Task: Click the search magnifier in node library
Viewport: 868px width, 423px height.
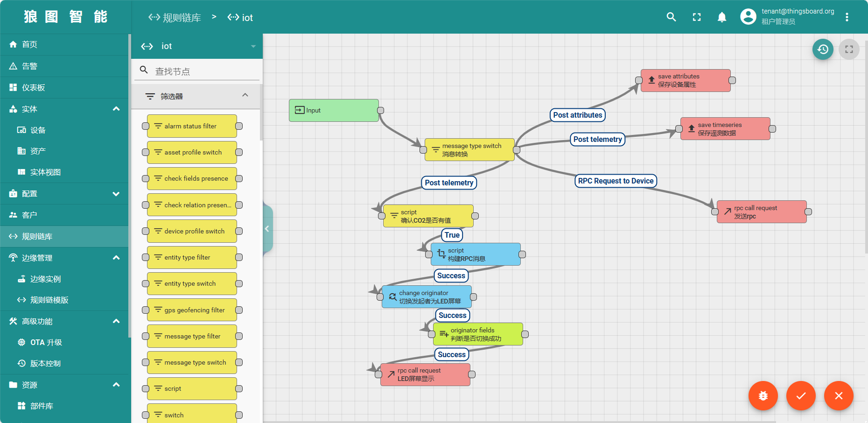Action: (144, 70)
